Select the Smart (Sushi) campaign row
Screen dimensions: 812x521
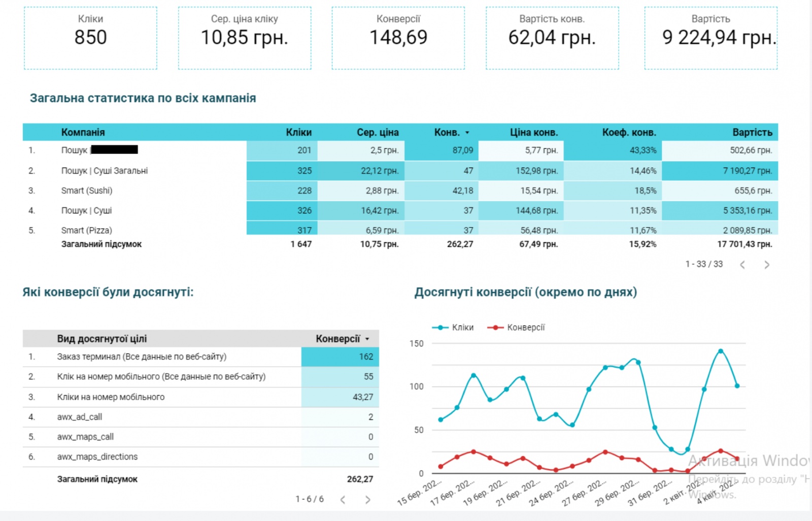tap(87, 191)
